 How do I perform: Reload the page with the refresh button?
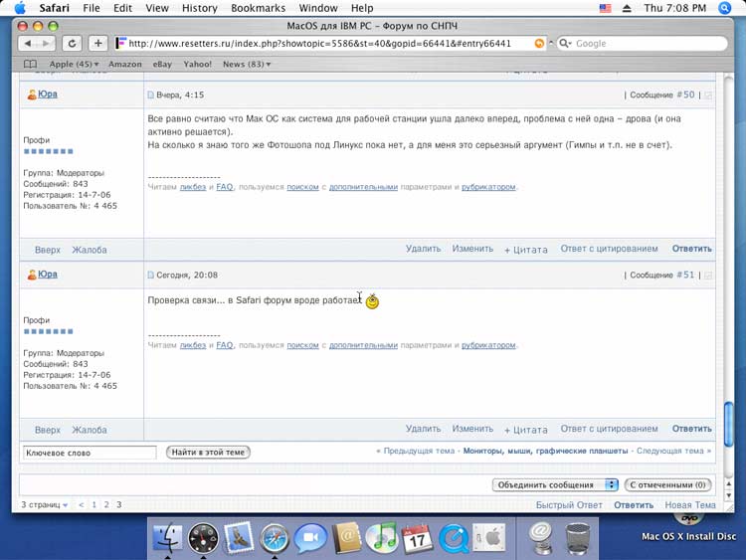coord(72,44)
